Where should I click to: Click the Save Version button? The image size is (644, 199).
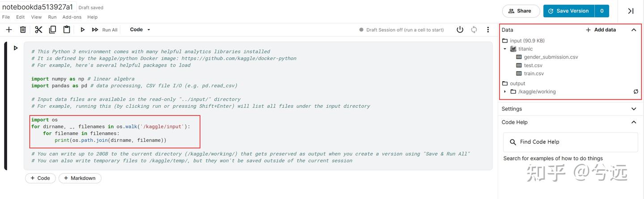point(568,11)
